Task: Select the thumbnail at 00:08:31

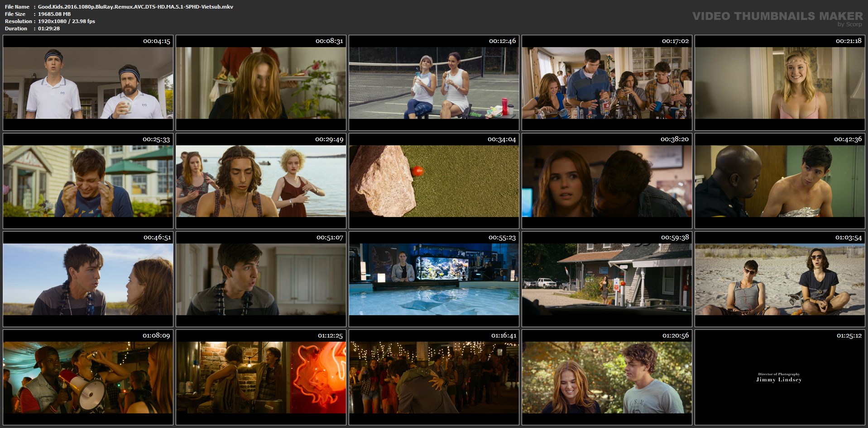Action: (x=261, y=83)
